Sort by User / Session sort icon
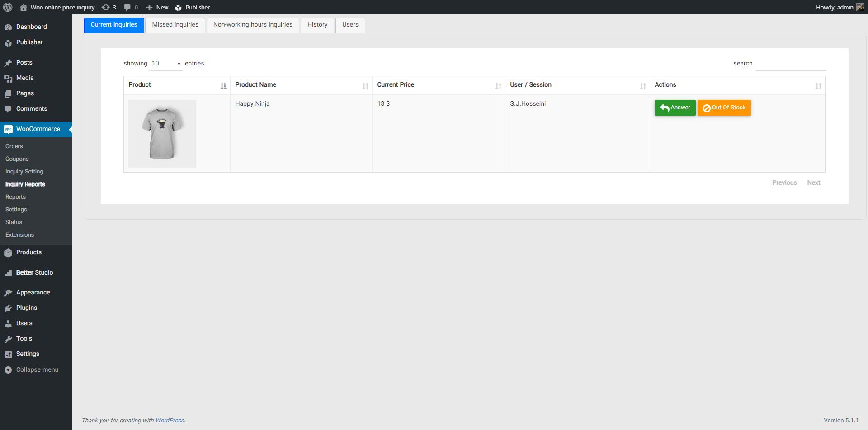 (643, 86)
